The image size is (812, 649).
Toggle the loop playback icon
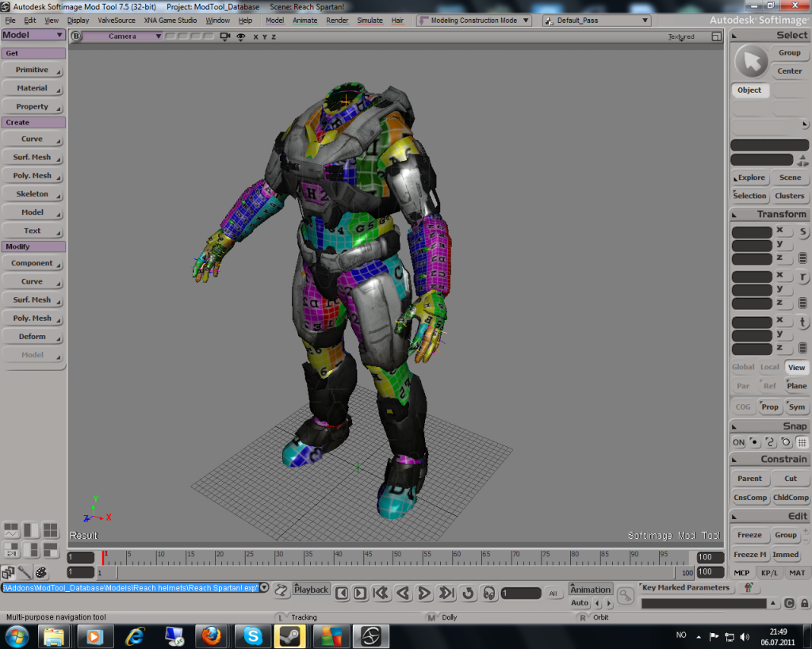(468, 593)
